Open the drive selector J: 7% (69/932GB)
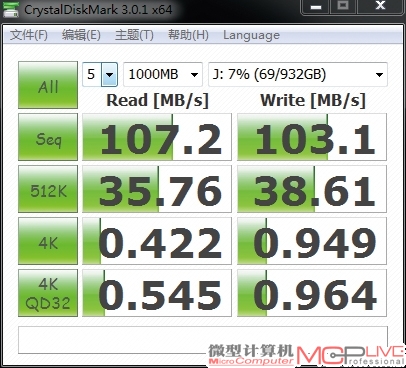 pos(298,74)
